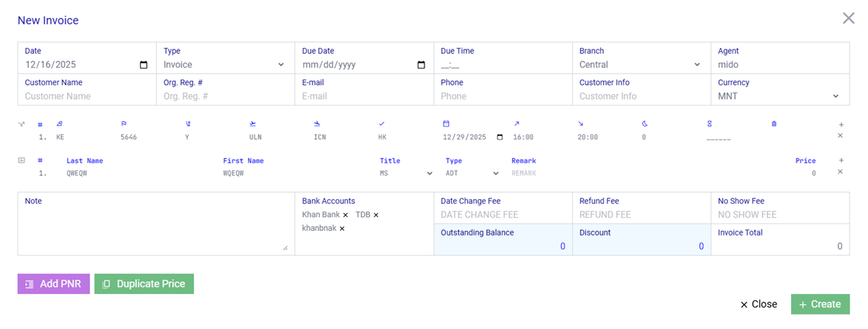Click the Add PNR button

click(53, 284)
